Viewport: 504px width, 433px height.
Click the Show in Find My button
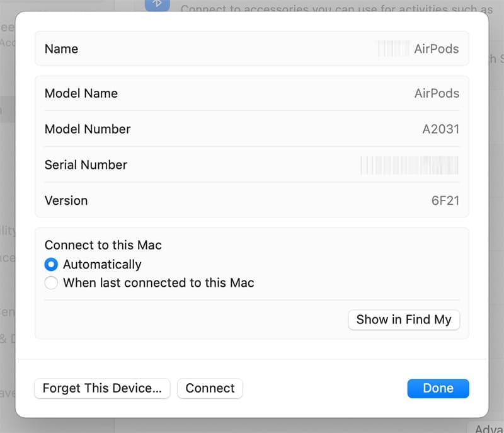[404, 320]
